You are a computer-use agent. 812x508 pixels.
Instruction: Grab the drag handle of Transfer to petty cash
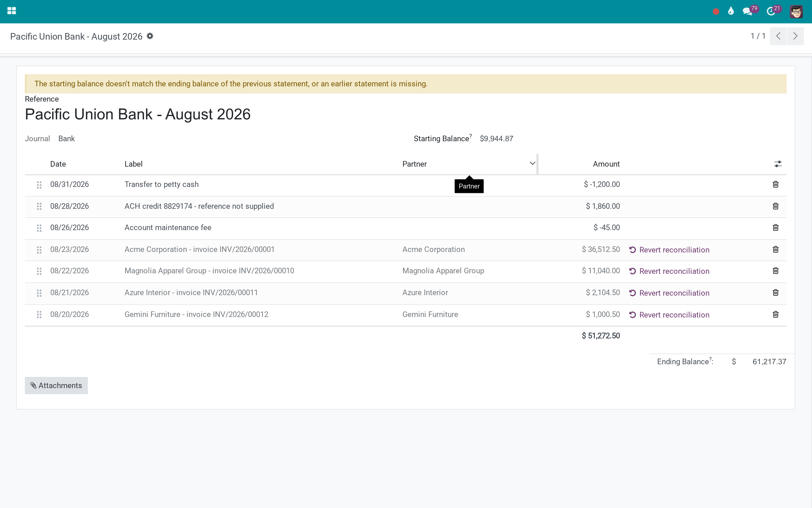[x=39, y=185]
